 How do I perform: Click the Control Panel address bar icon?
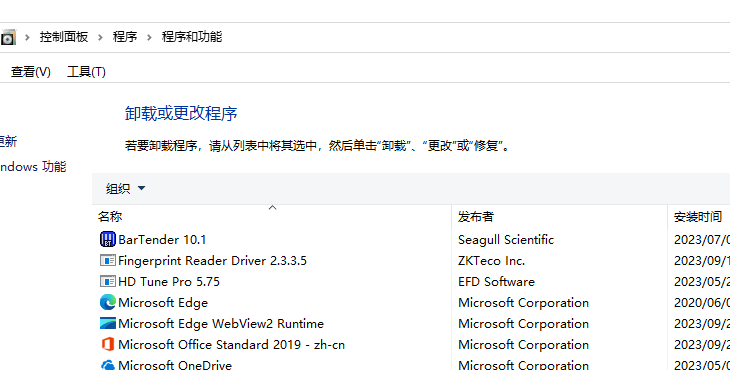click(8, 37)
